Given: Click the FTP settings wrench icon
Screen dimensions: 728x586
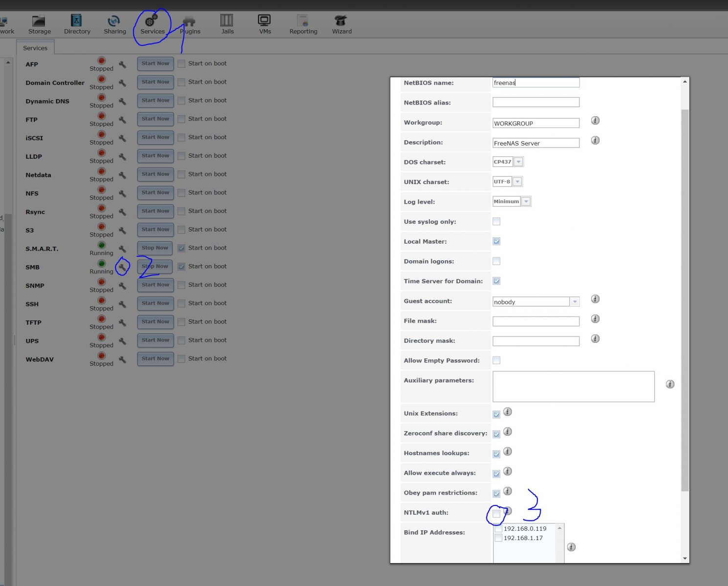Looking at the screenshot, I should pyautogui.click(x=123, y=120).
